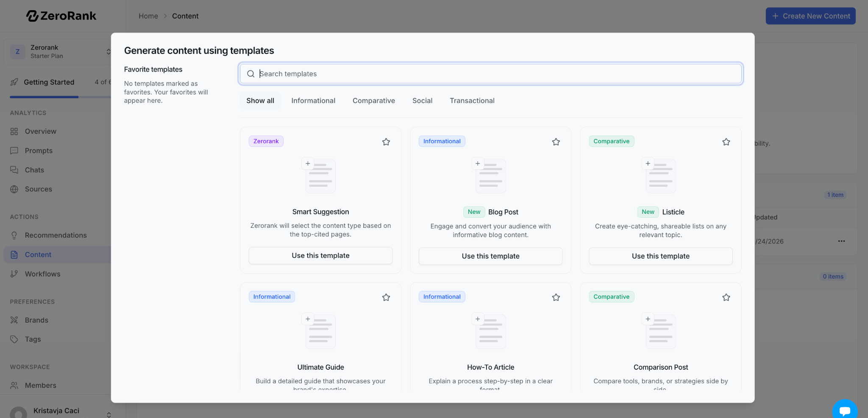Click the Comparison Post star icon
The height and width of the screenshot is (418, 868).
pyautogui.click(x=726, y=297)
